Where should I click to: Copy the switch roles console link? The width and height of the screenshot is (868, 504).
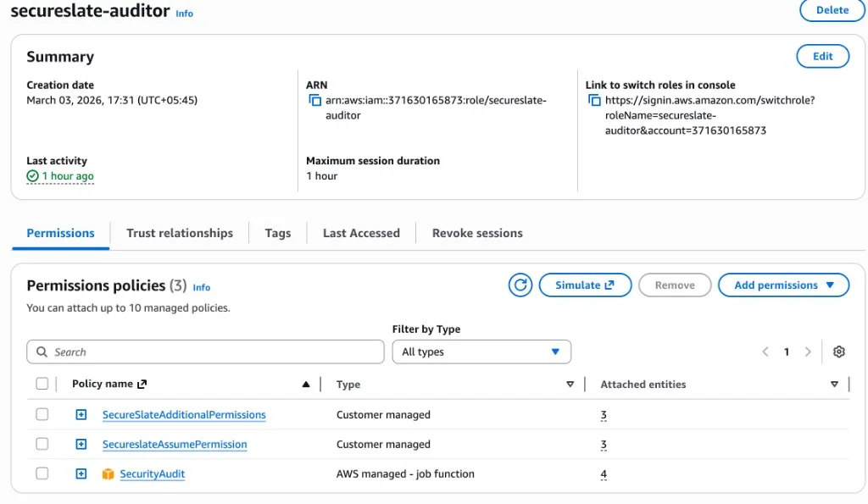pyautogui.click(x=594, y=100)
